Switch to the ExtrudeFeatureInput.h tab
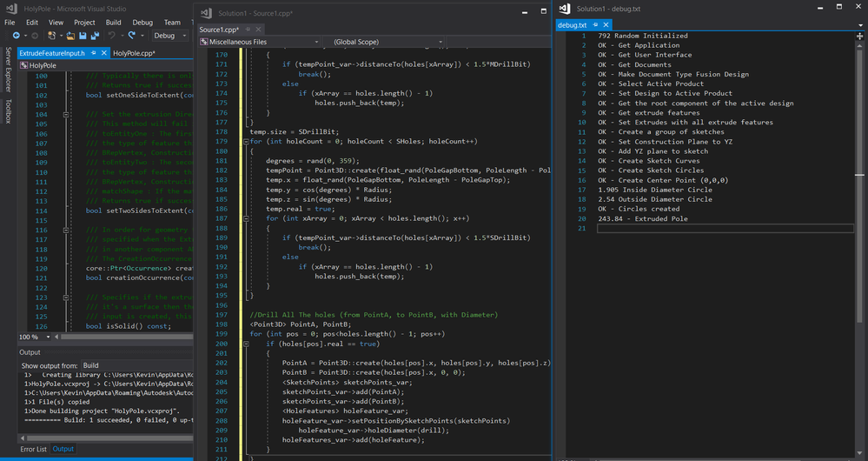Viewport: 868px width, 461px height. (x=52, y=53)
